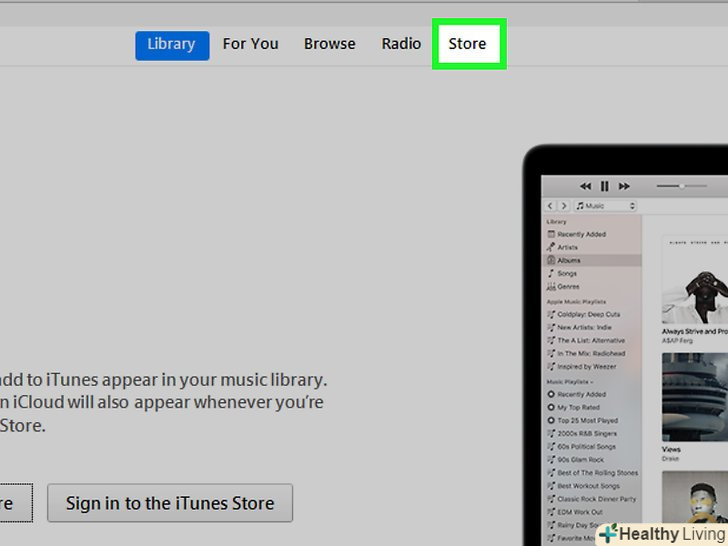The height and width of the screenshot is (546, 728).
Task: Select the Albums row in preview sidebar
Action: click(592, 260)
